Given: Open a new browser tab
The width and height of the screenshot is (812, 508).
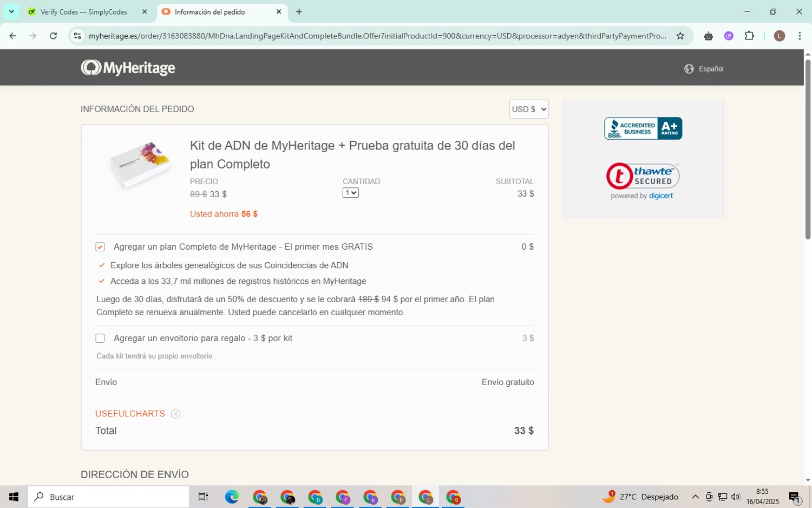Looking at the screenshot, I should click(x=299, y=11).
